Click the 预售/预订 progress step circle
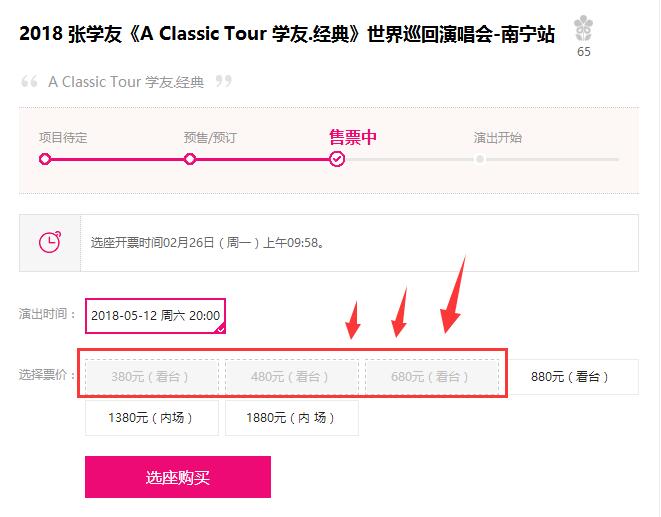 190,159
